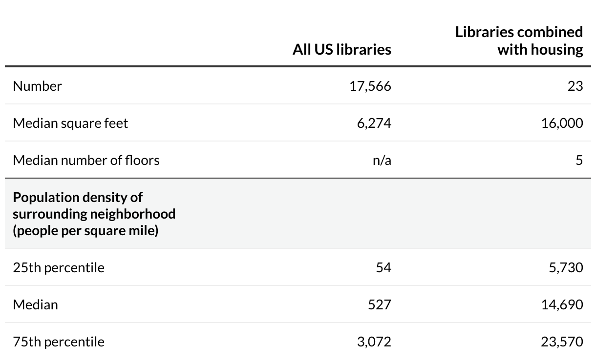Select the 'Median' density row label
The width and height of the screenshot is (596, 364).
35,304
